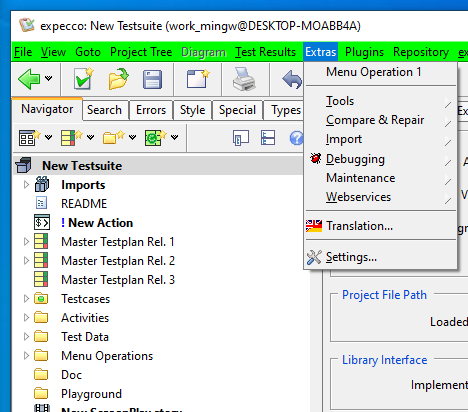Click the blue help question mark icon
The height and width of the screenshot is (412, 468).
click(296, 138)
